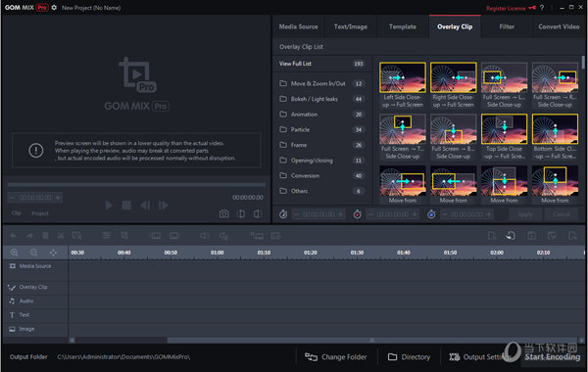Click the rightmost trim icon under the preview
This screenshot has height=372, width=588.
pyautogui.click(x=257, y=214)
